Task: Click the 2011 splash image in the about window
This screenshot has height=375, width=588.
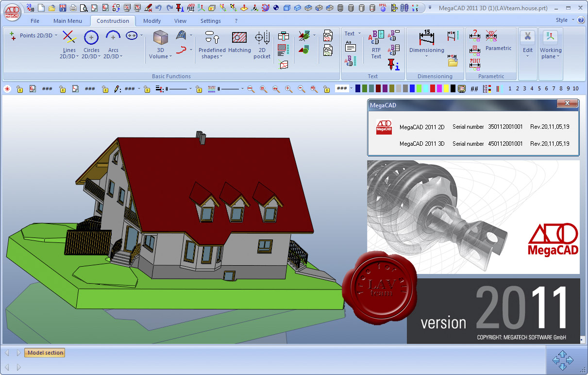Action: pos(473,252)
